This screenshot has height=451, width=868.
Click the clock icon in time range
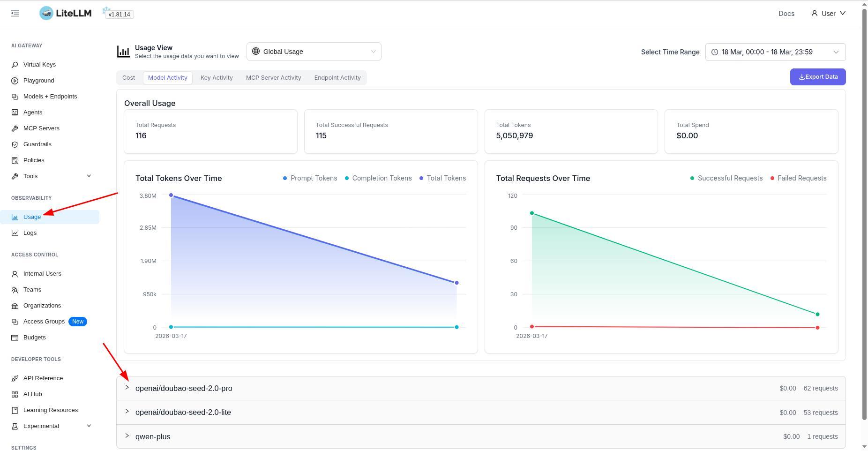[x=715, y=52]
